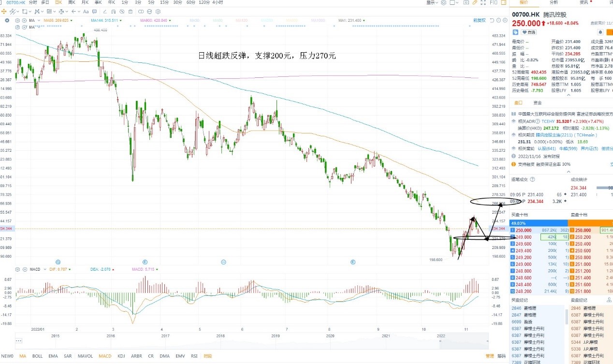Toggle the orange pencil drawing mode icon
The width and height of the screenshot is (613, 364).
click(475, 2)
